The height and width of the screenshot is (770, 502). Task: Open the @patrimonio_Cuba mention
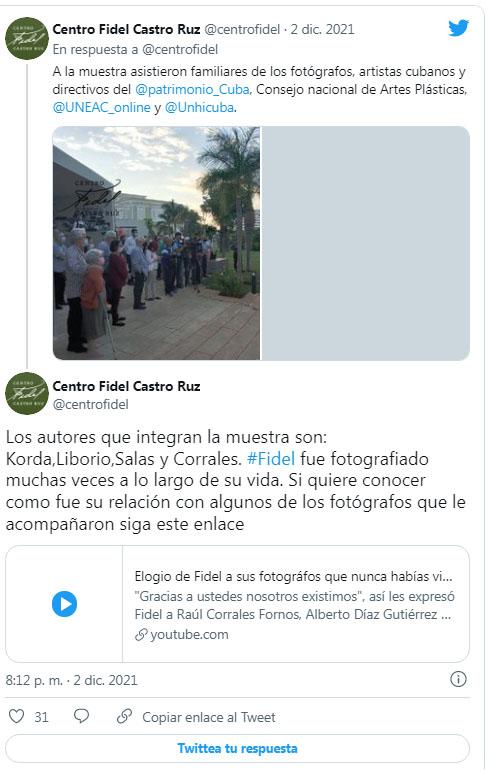192,89
